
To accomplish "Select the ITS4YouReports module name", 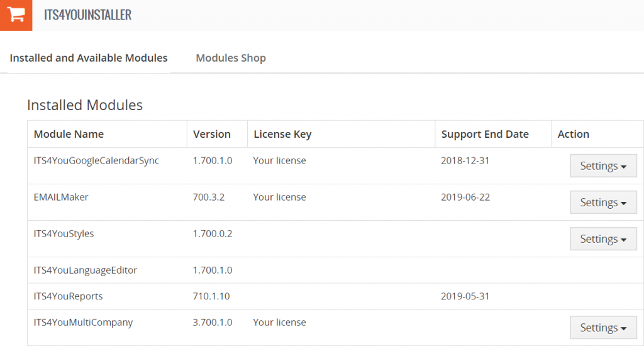I will 68,296.
